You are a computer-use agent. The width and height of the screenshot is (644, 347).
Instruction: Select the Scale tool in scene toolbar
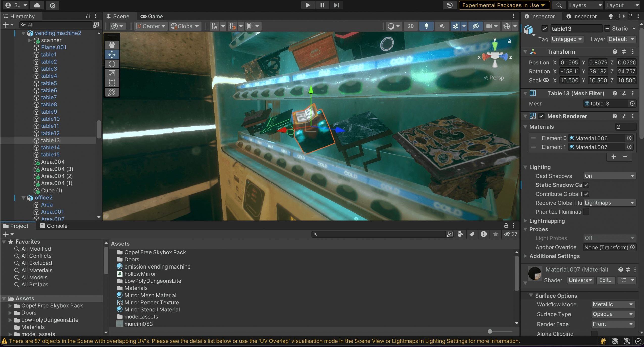112,73
